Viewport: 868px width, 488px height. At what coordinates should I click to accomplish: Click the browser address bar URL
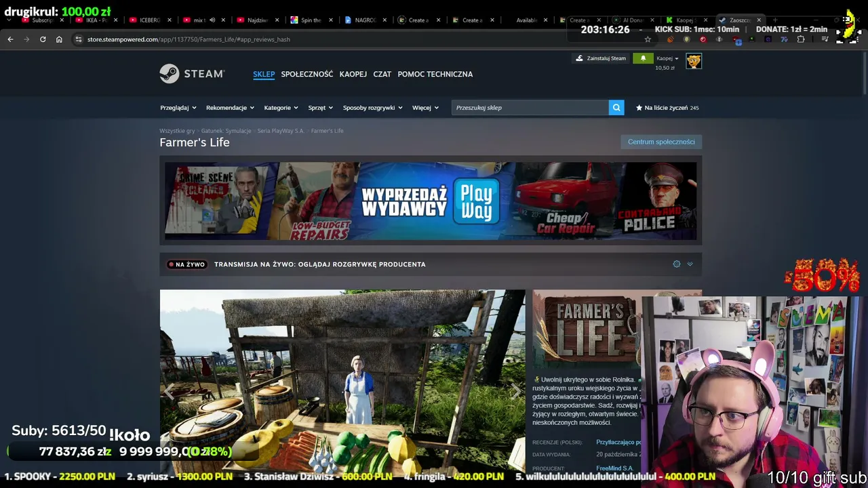pyautogui.click(x=189, y=39)
